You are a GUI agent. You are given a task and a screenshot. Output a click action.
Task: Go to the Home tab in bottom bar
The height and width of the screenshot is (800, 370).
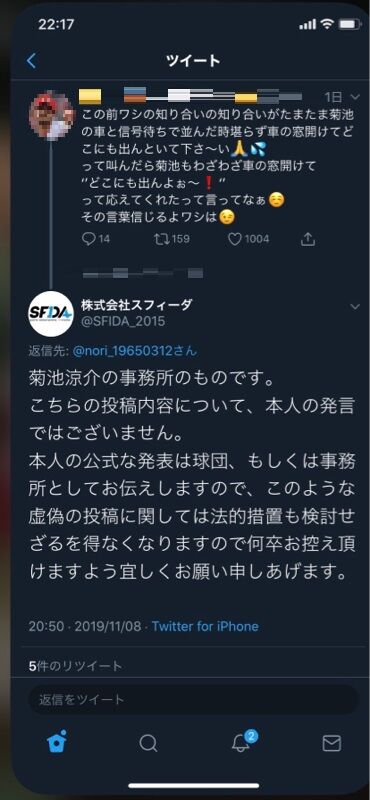pyautogui.click(x=56, y=742)
